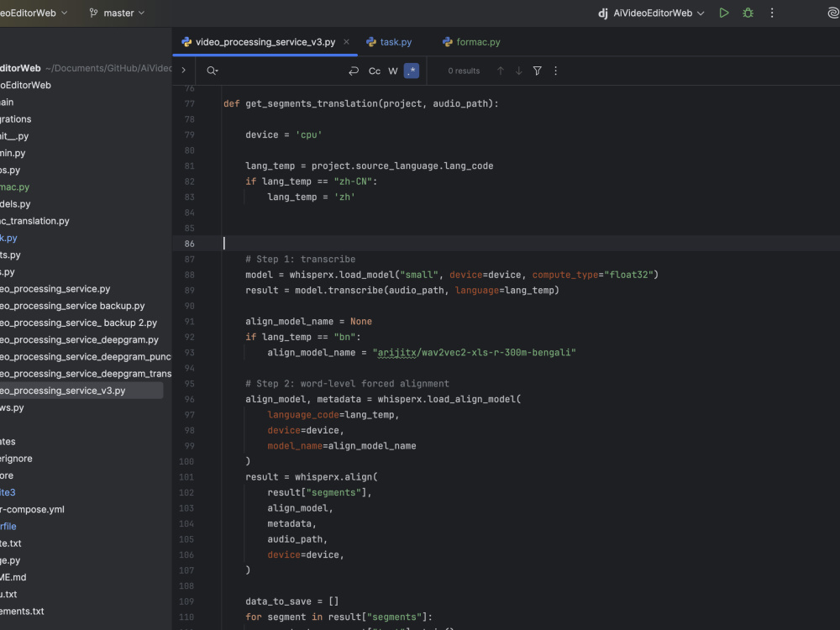Image resolution: width=840 pixels, height=630 pixels.
Task: Select video_processing_service.py in project tree
Action: pos(55,289)
